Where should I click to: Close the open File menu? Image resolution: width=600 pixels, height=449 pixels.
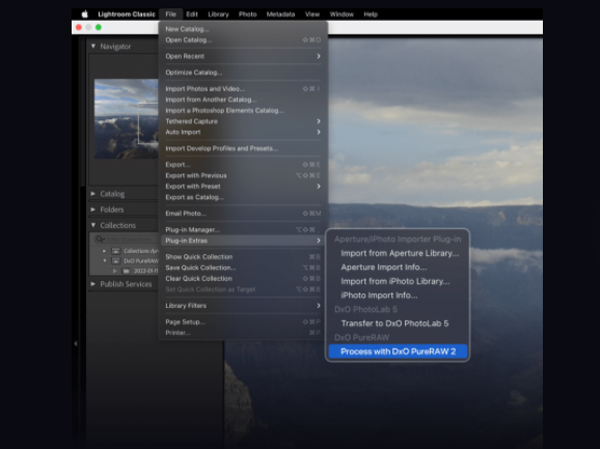[x=171, y=14]
